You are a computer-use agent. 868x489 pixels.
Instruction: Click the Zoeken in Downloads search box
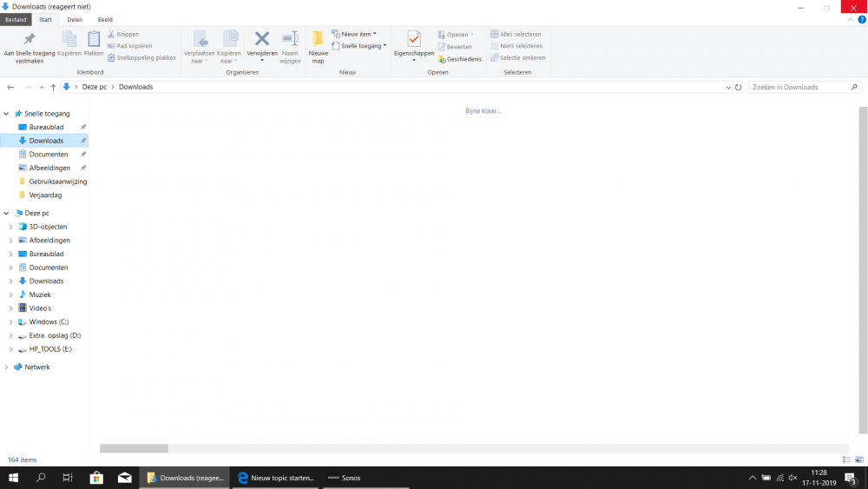pos(797,87)
